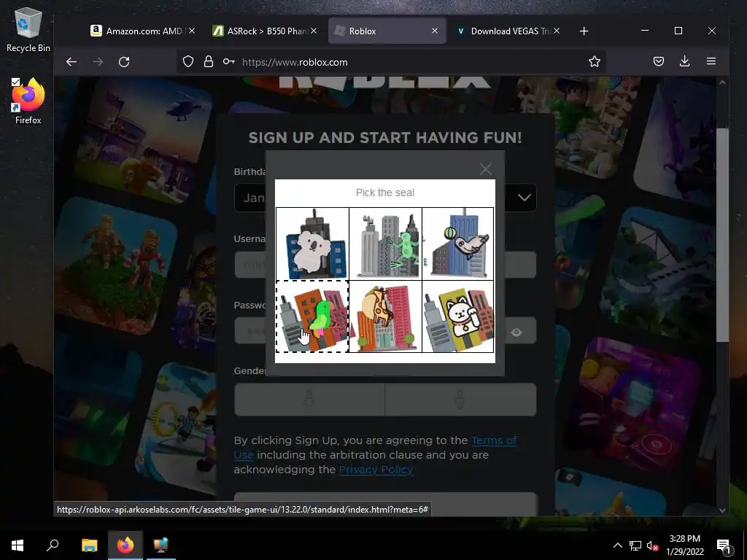747x560 pixels.
Task: Expand the birthday dropdown chevron
Action: point(525,198)
